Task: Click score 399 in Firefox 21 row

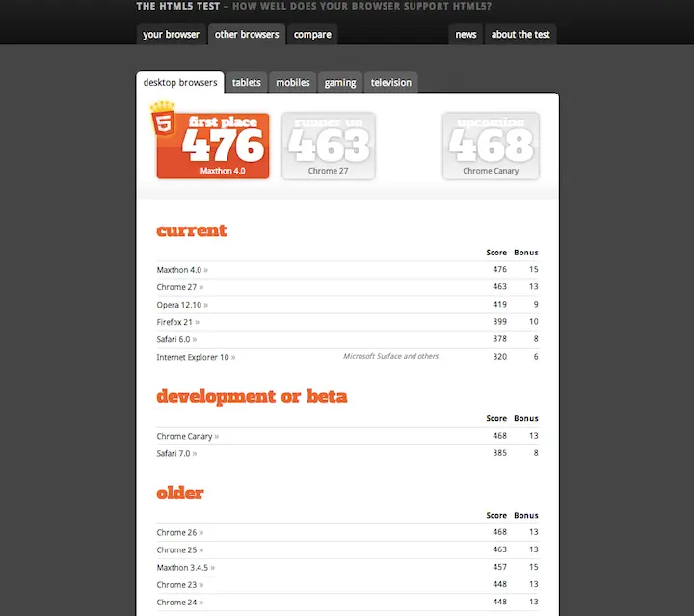Action: 499,321
